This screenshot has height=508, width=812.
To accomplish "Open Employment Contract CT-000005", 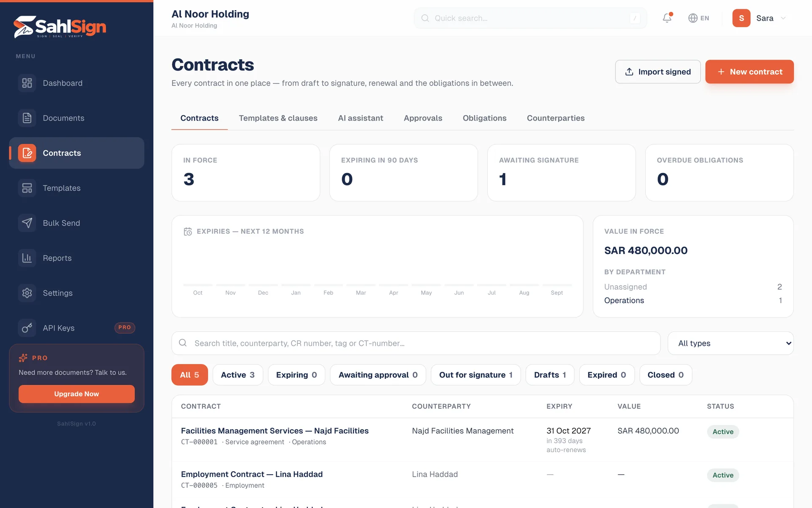I will (252, 474).
